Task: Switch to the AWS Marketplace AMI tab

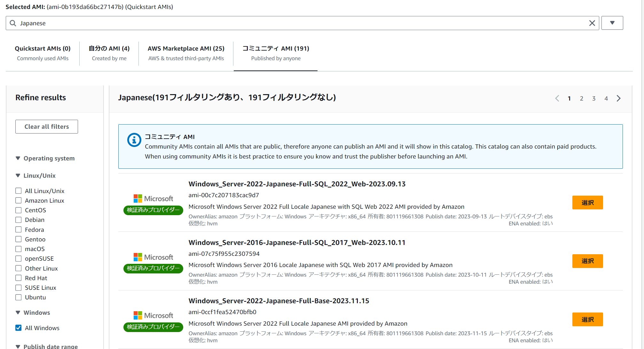Action: click(186, 48)
